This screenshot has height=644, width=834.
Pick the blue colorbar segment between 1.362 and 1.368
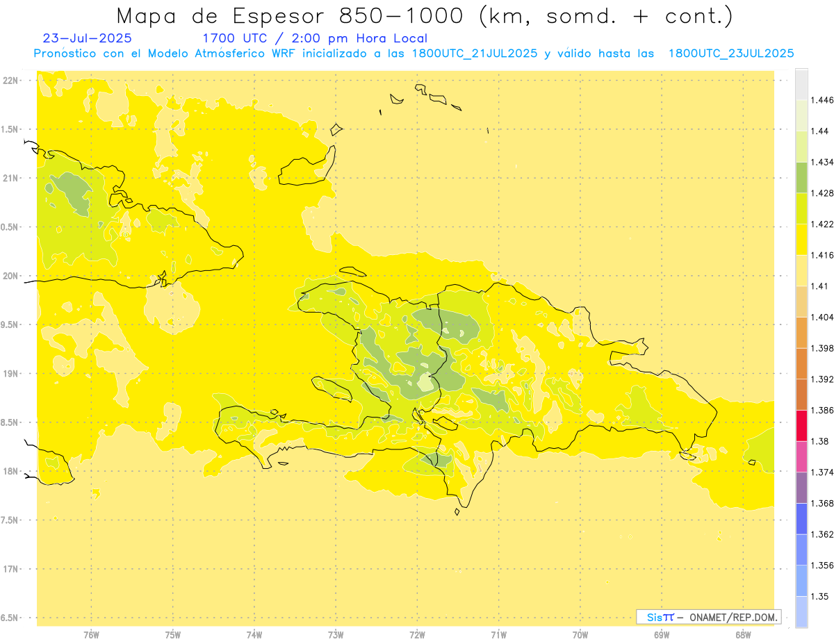coord(801,519)
